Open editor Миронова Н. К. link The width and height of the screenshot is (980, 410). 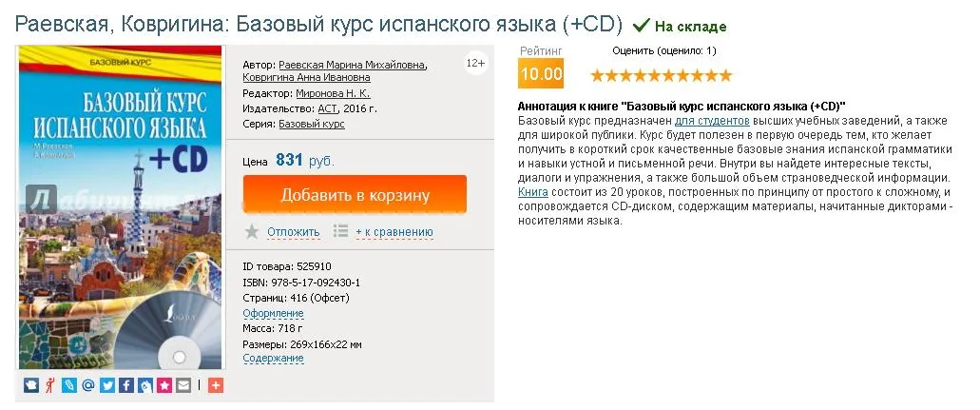[331, 94]
